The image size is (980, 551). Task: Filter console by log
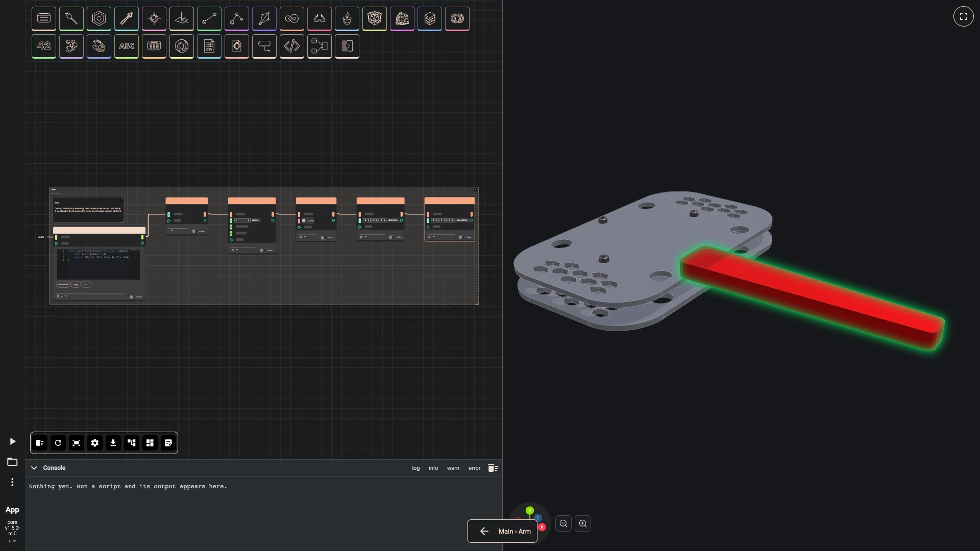tap(416, 468)
